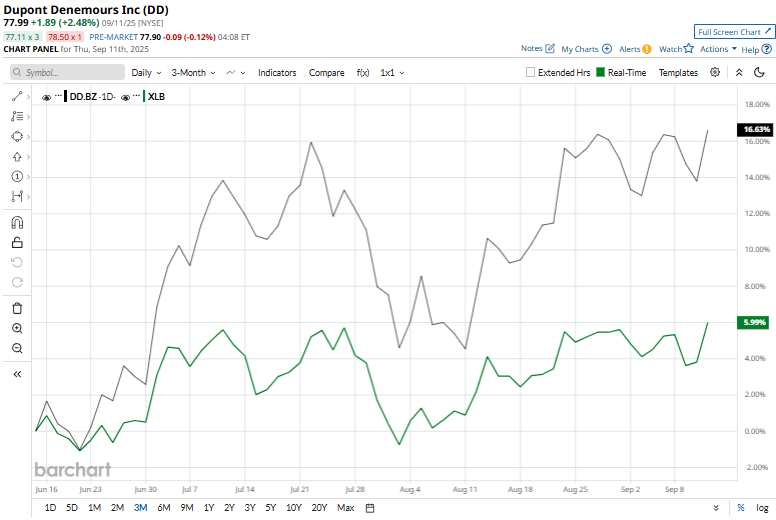Screen dimensions: 776x520
Task: Select the 6M time range
Action: (x=164, y=508)
